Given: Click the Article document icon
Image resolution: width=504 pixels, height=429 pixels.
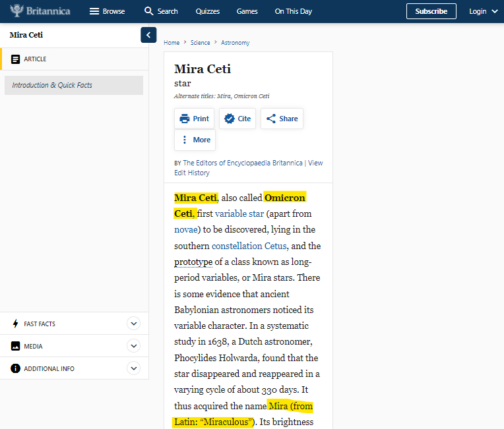Looking at the screenshot, I should 15,59.
